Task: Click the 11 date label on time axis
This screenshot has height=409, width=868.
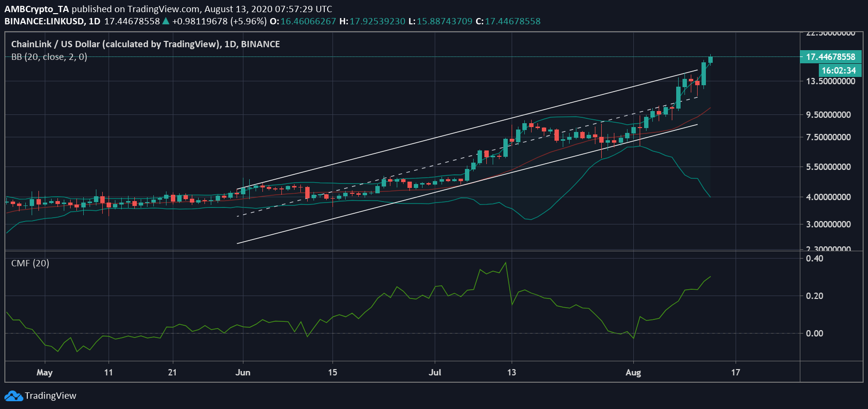Action: pos(108,372)
